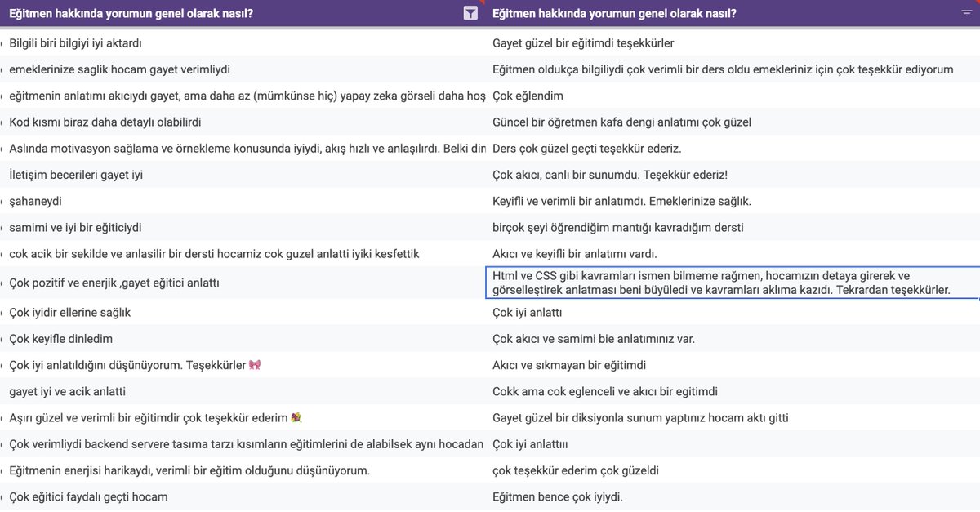Viewport: 980px width, 512px height.
Task: Select cell 'Çok iyi anlatıldığını düşünüyorum. Teşekkürler'
Action: 243,365
